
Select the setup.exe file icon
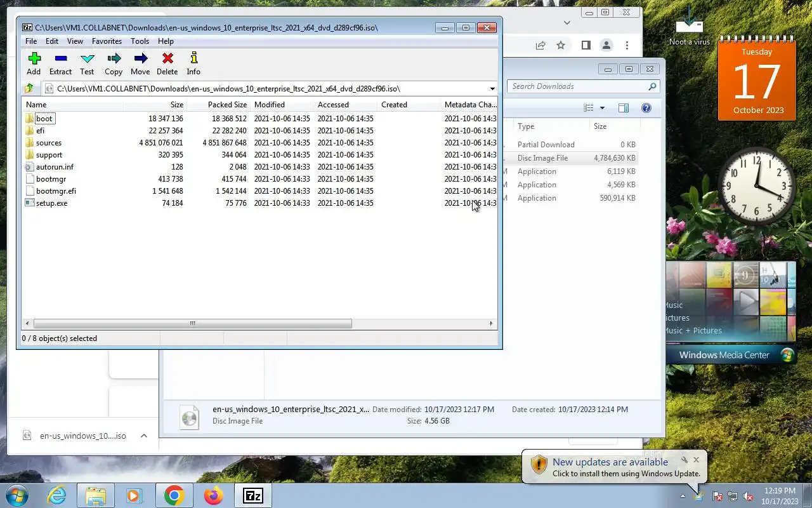[x=29, y=203]
